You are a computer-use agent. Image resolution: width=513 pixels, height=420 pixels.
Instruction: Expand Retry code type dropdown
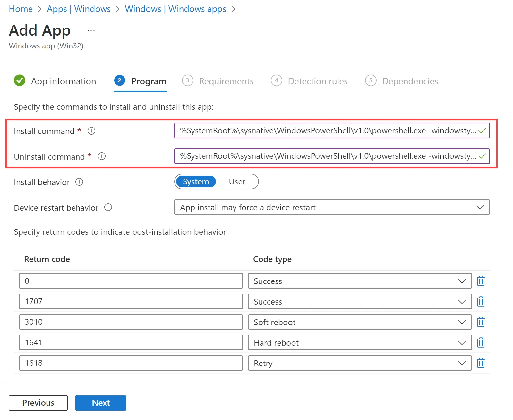tap(360, 363)
